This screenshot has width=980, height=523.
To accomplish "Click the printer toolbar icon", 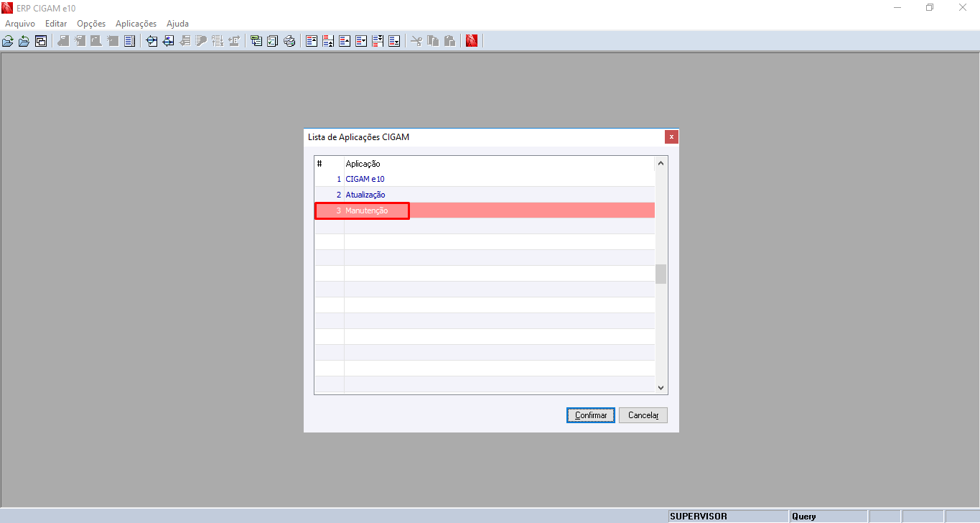I will (x=289, y=41).
